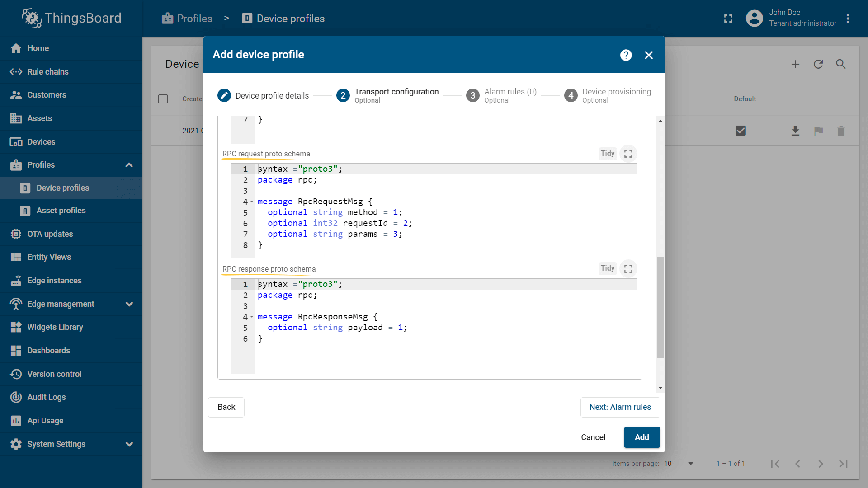This screenshot has width=868, height=488.
Task: Open Rule chains in sidebar
Action: click(x=48, y=72)
